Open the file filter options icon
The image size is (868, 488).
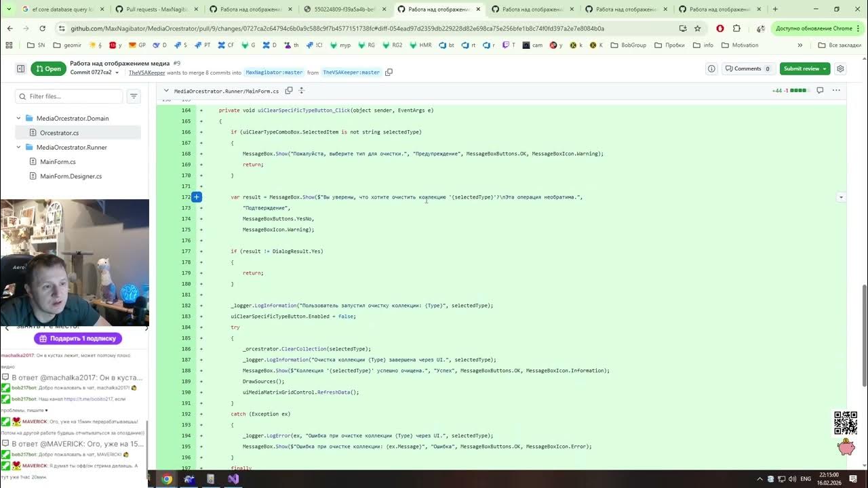point(134,96)
